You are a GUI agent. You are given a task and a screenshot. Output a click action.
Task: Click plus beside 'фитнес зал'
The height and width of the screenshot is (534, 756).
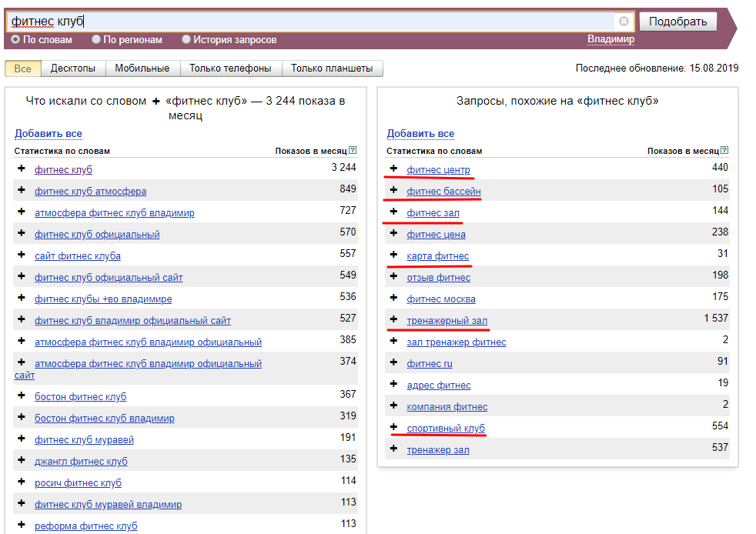(x=393, y=212)
